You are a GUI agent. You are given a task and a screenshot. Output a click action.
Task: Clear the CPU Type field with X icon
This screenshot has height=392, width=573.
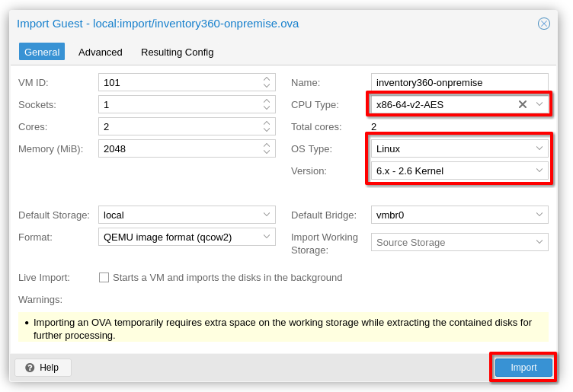pos(523,104)
